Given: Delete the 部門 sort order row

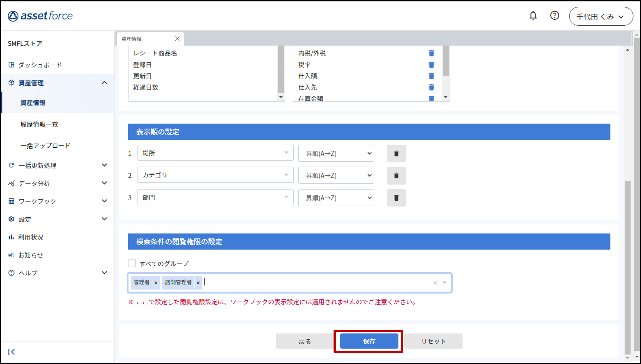Looking at the screenshot, I should pos(396,198).
